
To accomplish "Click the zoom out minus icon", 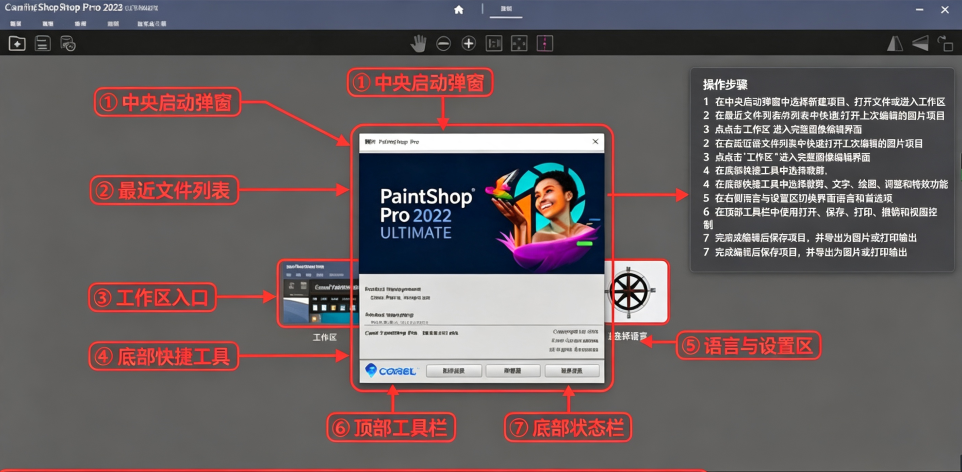I will (444, 44).
